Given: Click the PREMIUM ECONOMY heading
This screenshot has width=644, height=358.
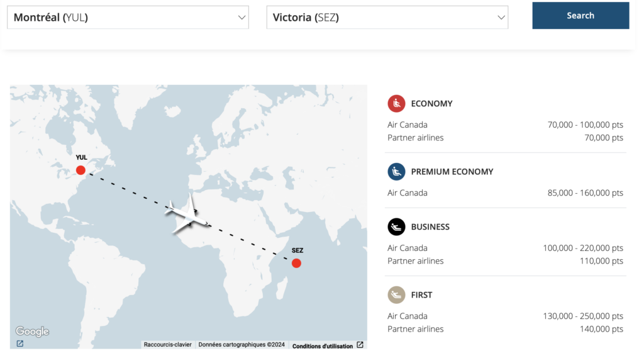Looking at the screenshot, I should 452,172.
